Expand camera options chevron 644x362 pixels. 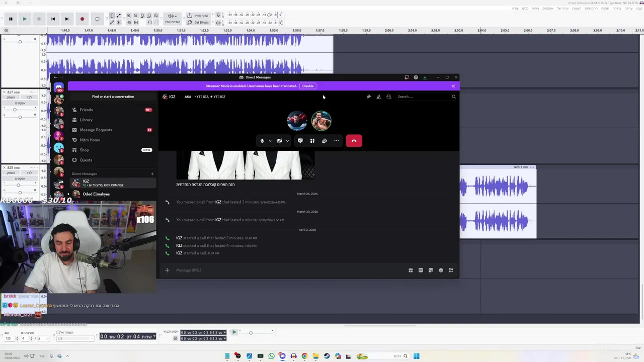point(287,141)
